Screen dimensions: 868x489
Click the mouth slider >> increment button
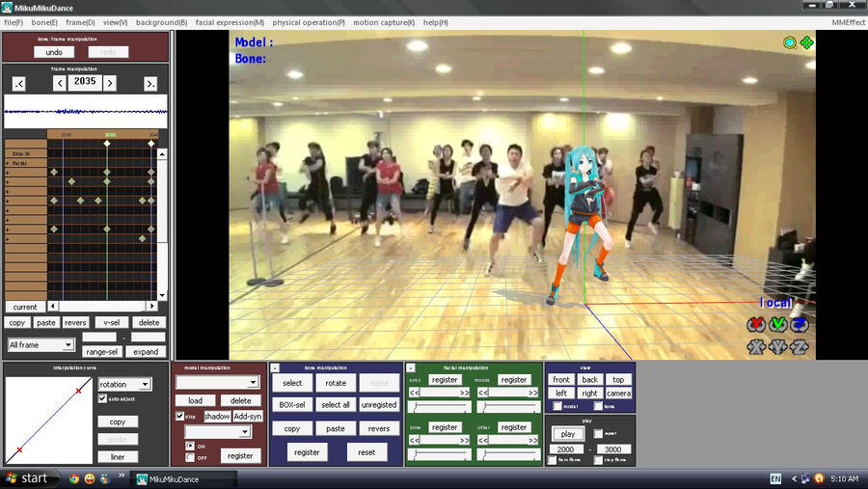533,393
